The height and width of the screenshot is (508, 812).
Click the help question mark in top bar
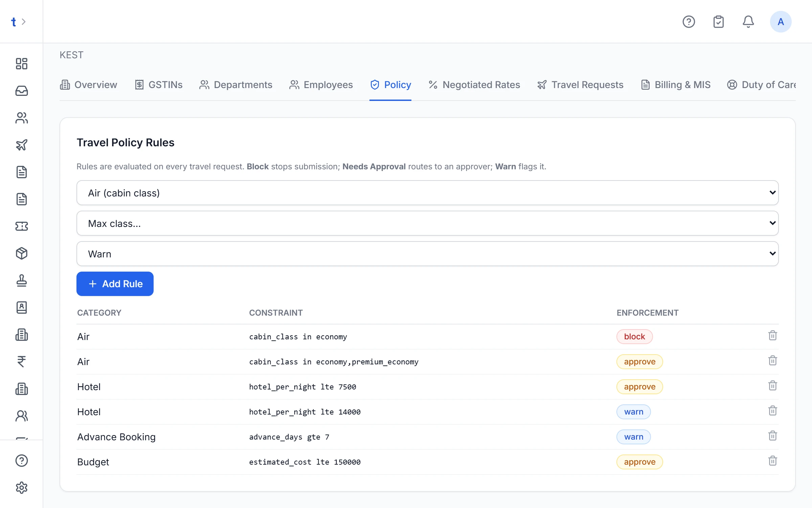tap(689, 22)
